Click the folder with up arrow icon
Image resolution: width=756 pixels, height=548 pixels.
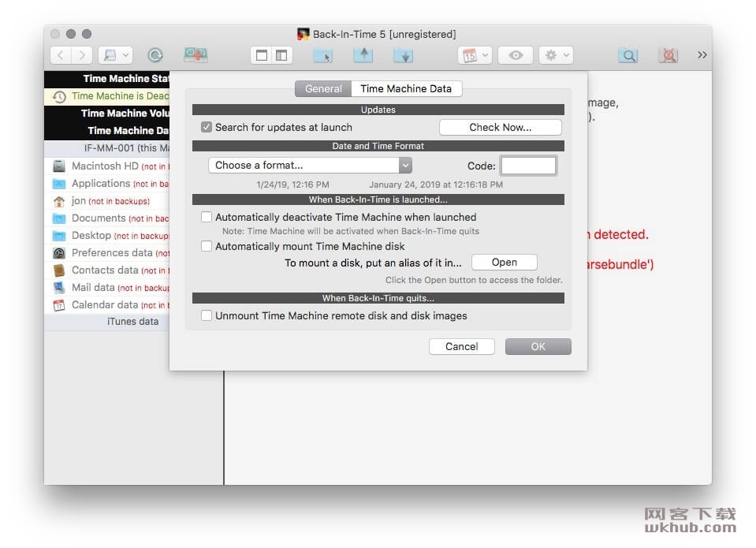[x=363, y=55]
